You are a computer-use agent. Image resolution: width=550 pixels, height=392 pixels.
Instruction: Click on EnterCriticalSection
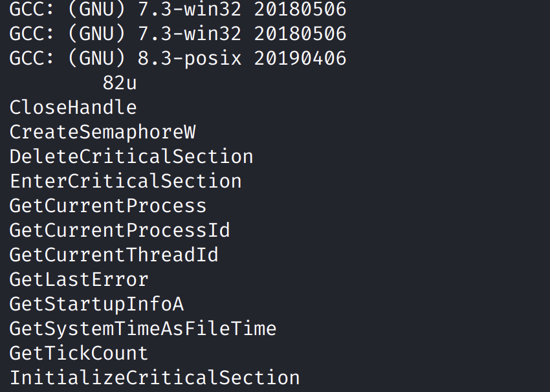126,181
